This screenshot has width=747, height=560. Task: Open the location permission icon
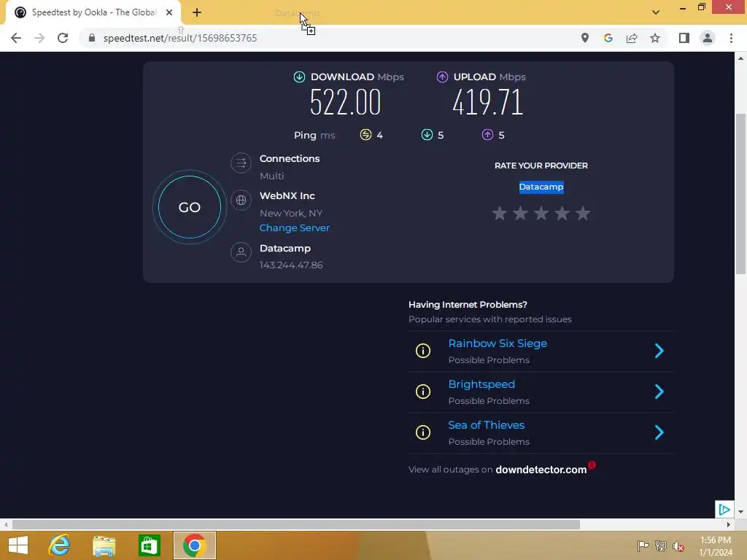[x=585, y=38]
